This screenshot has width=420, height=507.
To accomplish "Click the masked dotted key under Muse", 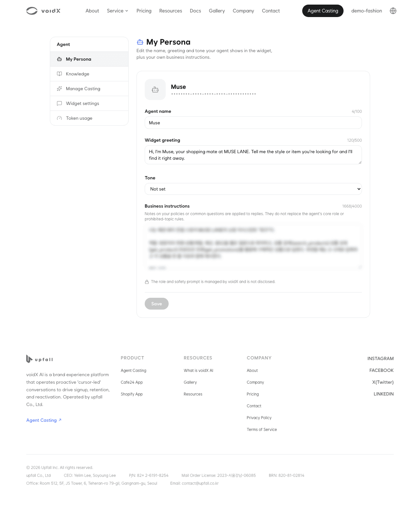I will pos(214,94).
